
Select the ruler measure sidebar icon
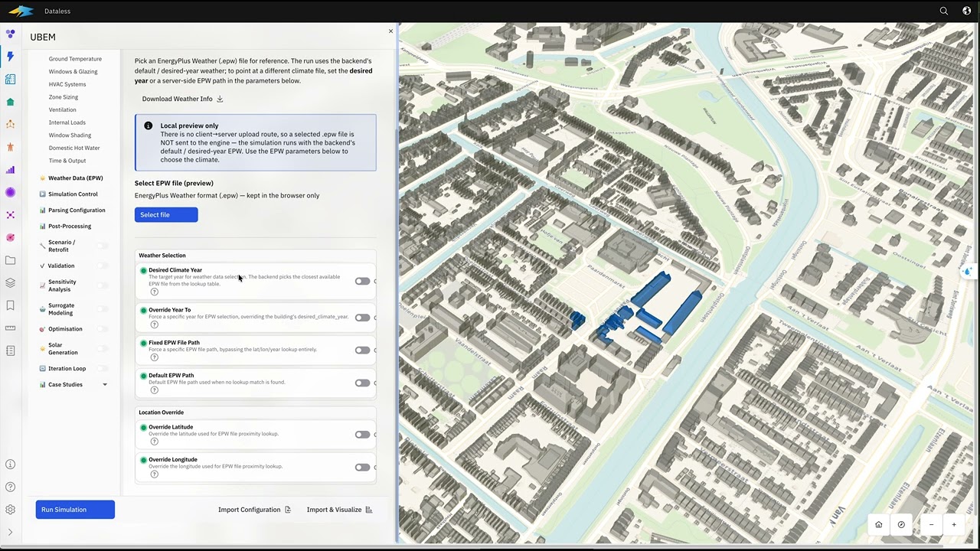pos(10,328)
